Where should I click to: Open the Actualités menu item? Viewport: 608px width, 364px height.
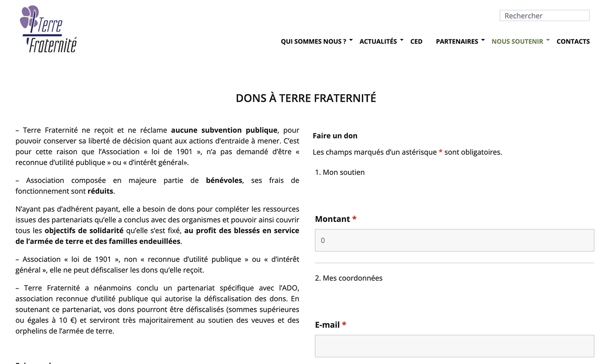(x=378, y=41)
